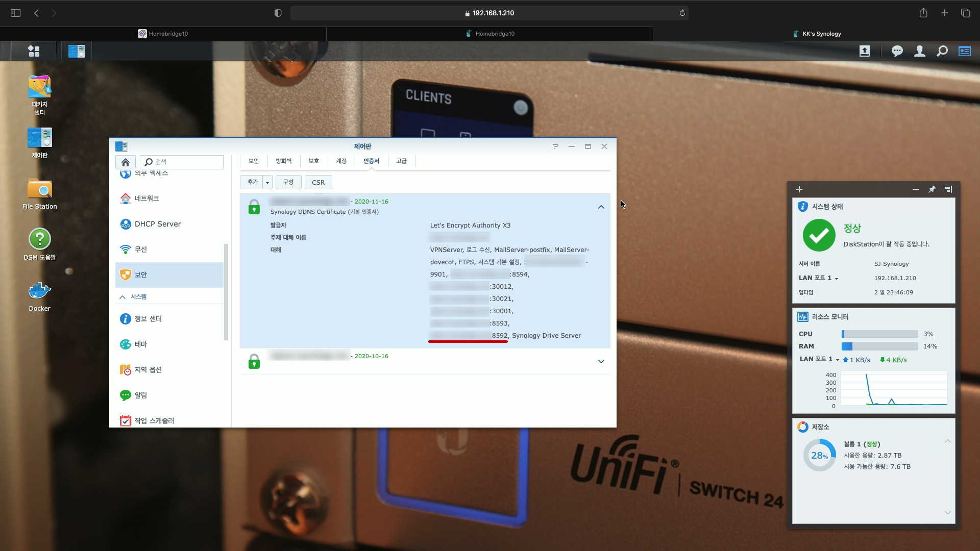Collapse the System section in sidebar
Image resolution: width=980 pixels, height=551 pixels.
tap(122, 297)
